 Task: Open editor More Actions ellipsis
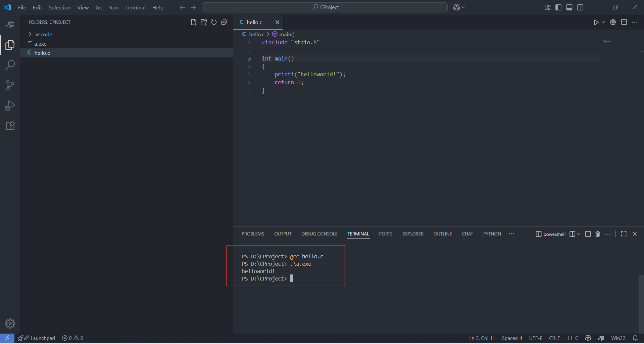[635, 22]
